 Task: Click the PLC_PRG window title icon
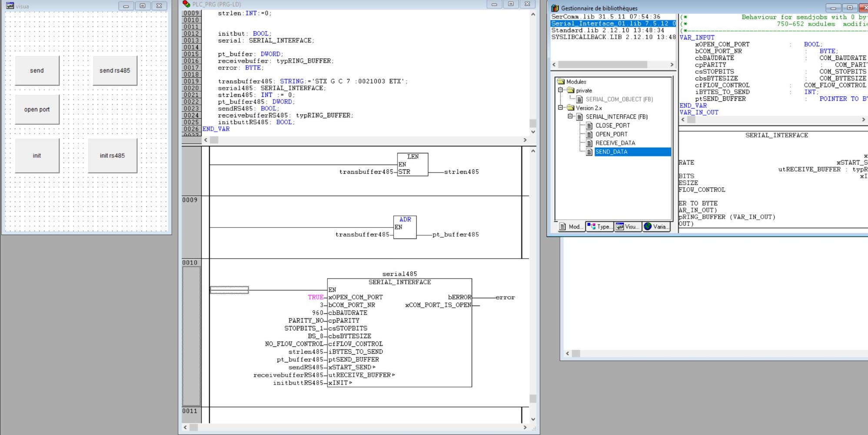[186, 4]
